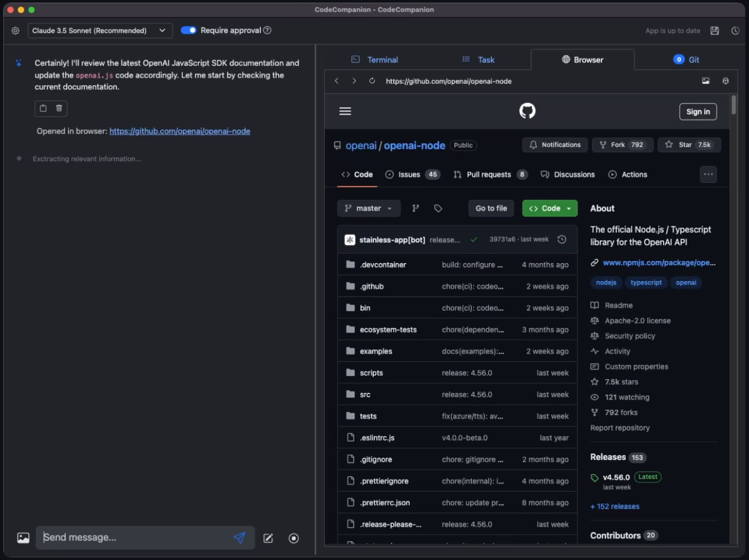Image resolution: width=749 pixels, height=560 pixels.
Task: Switch to the Terminal tab
Action: [375, 59]
